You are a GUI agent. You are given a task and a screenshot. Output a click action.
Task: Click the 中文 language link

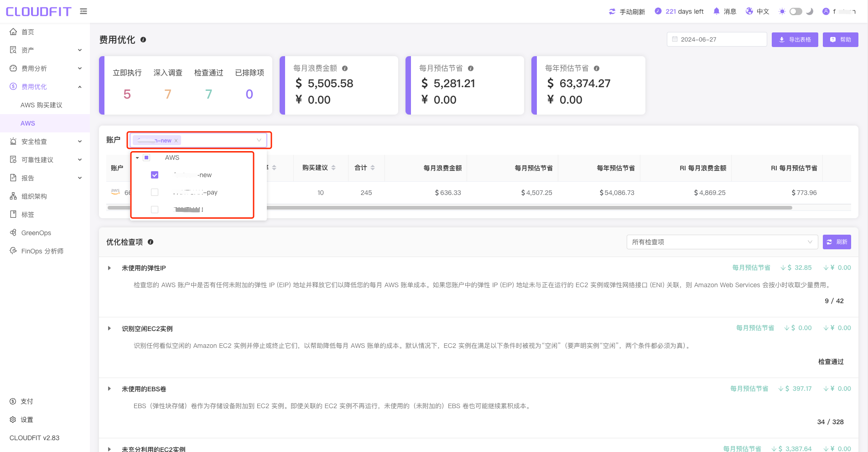763,11
